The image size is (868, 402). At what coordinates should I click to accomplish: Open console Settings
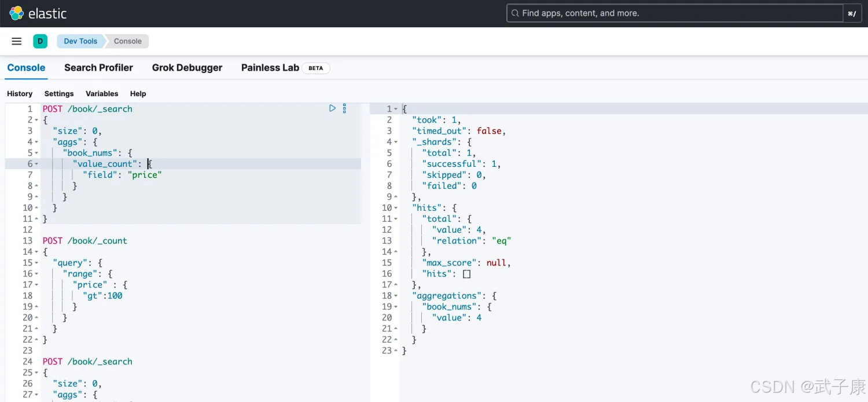pyautogui.click(x=59, y=94)
